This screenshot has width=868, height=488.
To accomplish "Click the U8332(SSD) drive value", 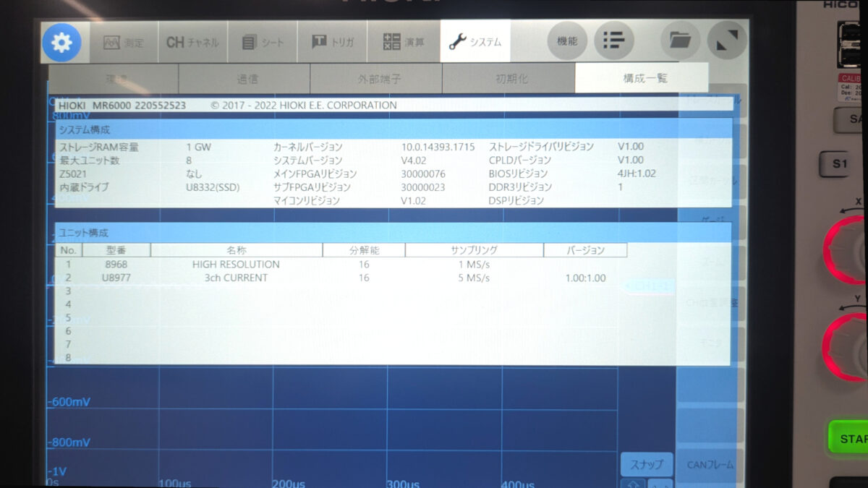I will tap(213, 187).
